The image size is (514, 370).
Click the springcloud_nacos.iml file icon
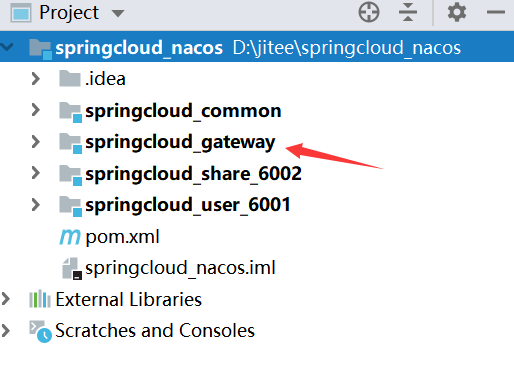(72, 268)
